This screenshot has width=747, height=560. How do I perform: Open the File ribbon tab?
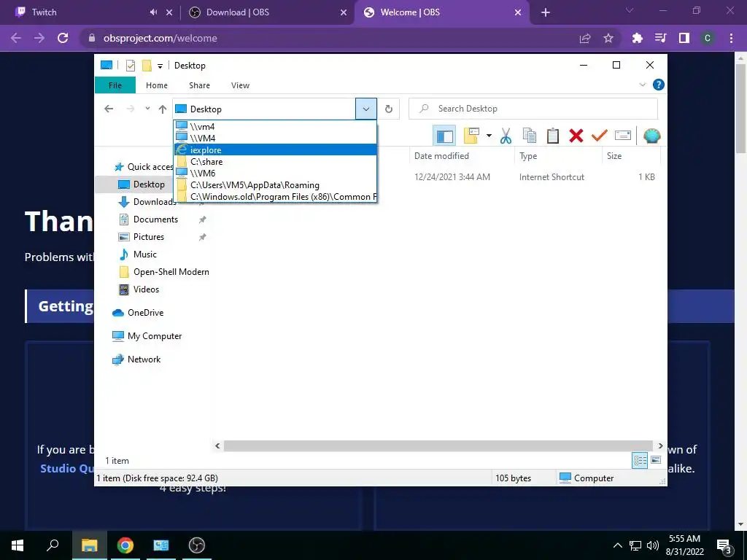point(115,85)
